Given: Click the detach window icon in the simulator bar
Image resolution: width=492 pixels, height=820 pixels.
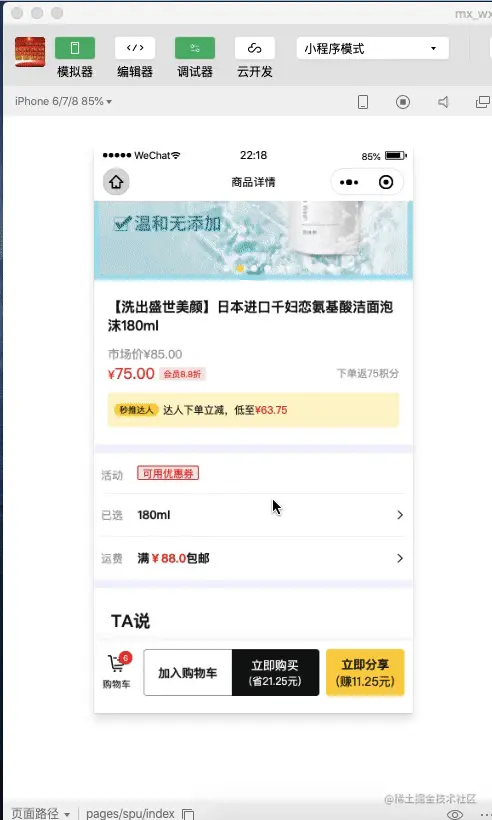Looking at the screenshot, I should pos(483,102).
